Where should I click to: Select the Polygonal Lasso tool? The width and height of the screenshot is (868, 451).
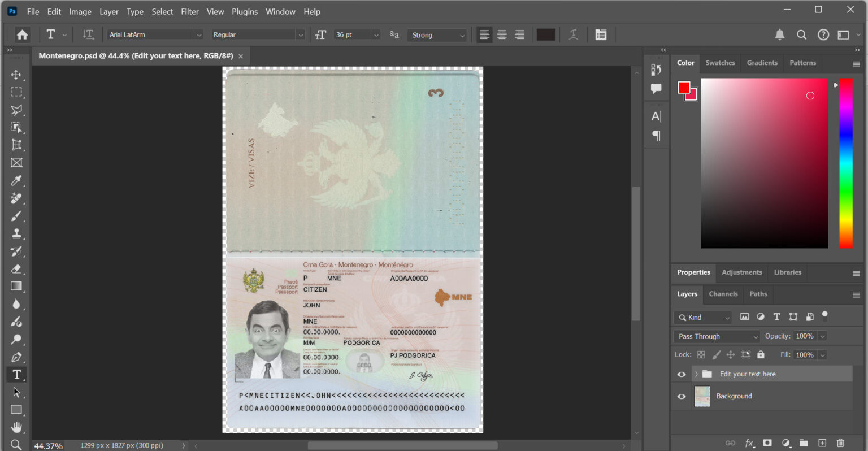16,110
